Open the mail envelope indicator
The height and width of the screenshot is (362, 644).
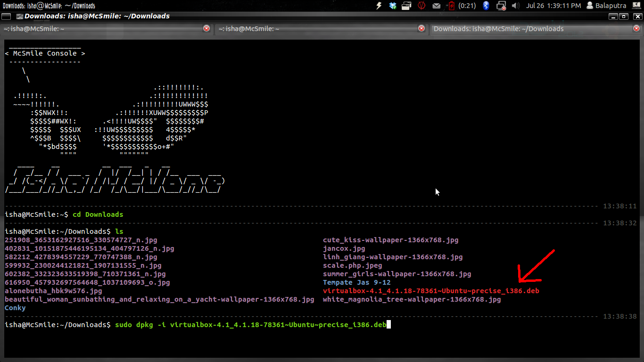coord(436,6)
